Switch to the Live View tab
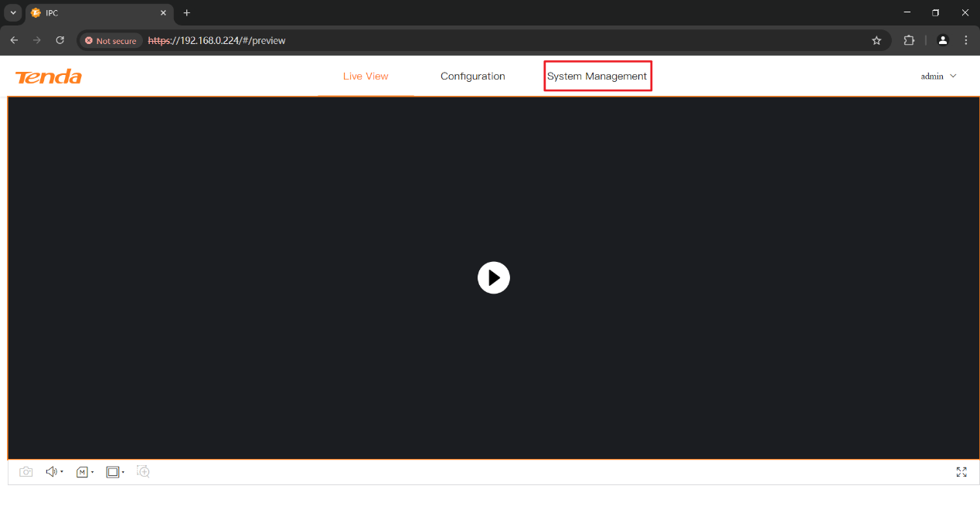 366,76
